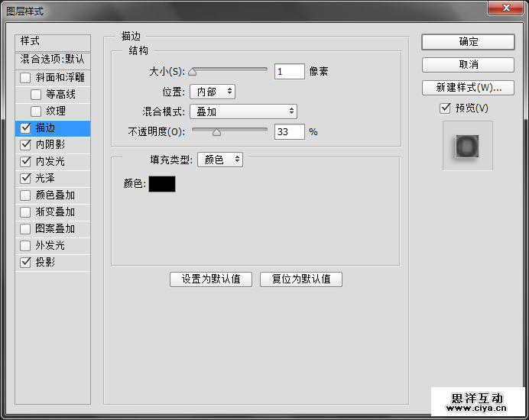The width and height of the screenshot is (529, 420).
Task: Click the 大小 pixel value input field
Action: click(x=290, y=72)
